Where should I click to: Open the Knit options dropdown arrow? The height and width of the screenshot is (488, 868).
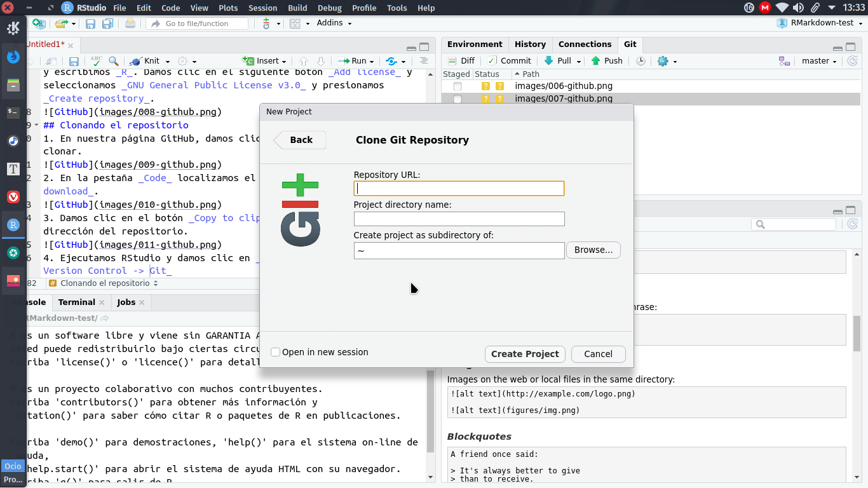tap(168, 62)
